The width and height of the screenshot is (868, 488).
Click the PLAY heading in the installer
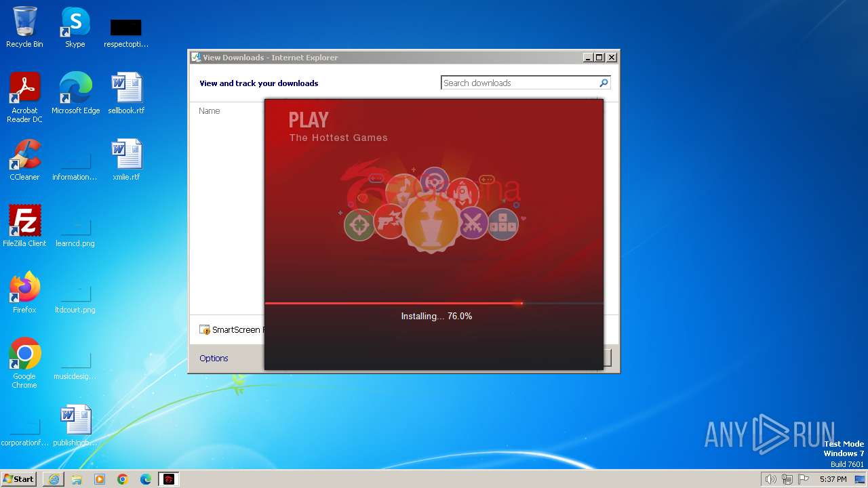(309, 120)
